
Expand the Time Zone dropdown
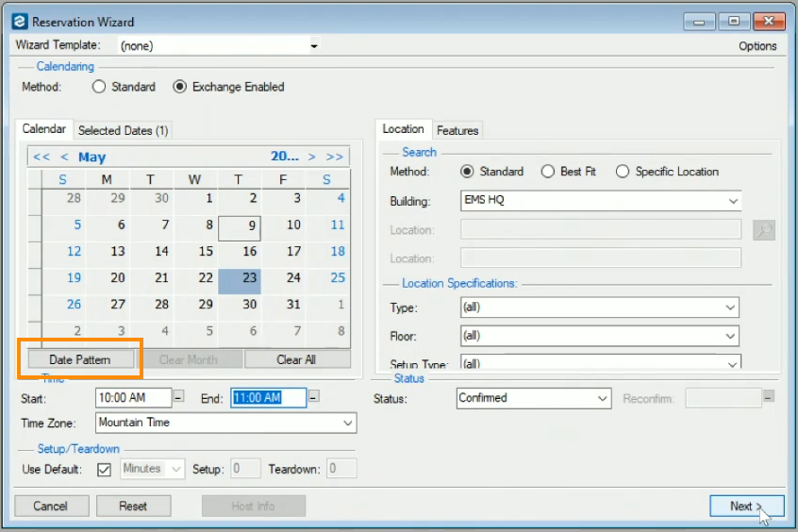coord(226,423)
